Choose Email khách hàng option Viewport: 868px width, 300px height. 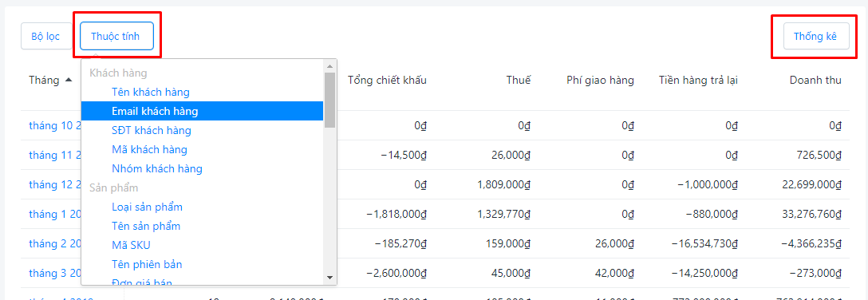[x=202, y=111]
